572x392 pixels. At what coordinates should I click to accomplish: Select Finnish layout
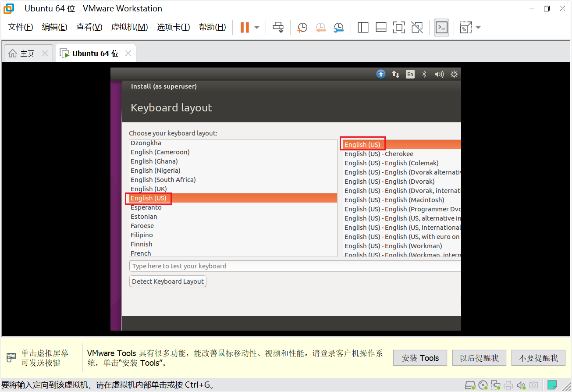coord(233,244)
